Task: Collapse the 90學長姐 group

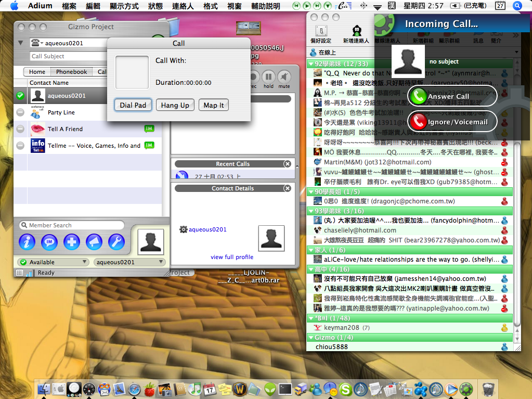Action: pyautogui.click(x=311, y=191)
